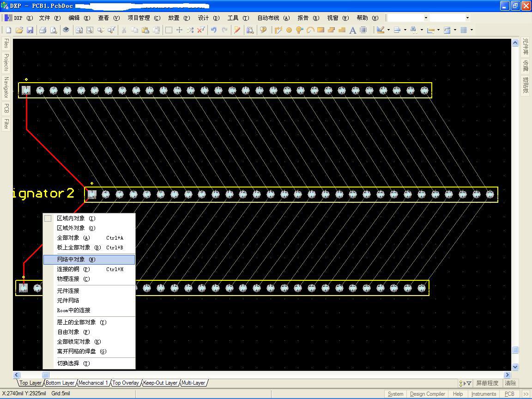Choose 切换选择 (T) toggle selection entry

[x=73, y=363]
